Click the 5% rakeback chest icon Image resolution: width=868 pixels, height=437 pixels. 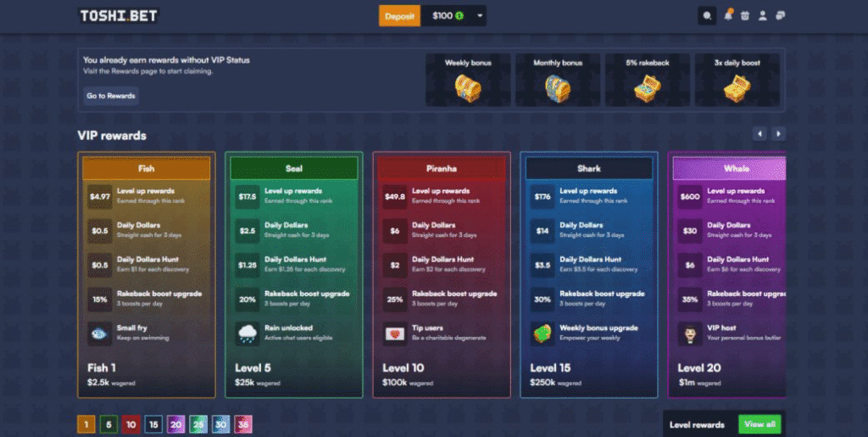click(646, 87)
